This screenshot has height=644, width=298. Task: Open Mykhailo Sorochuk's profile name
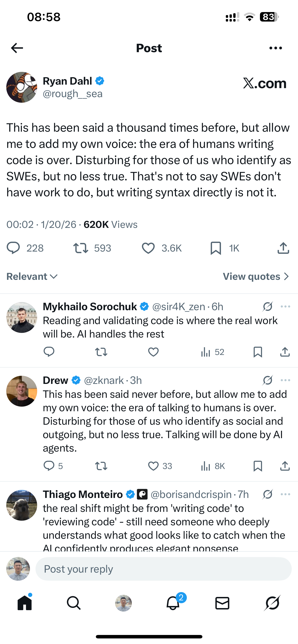tap(90, 306)
